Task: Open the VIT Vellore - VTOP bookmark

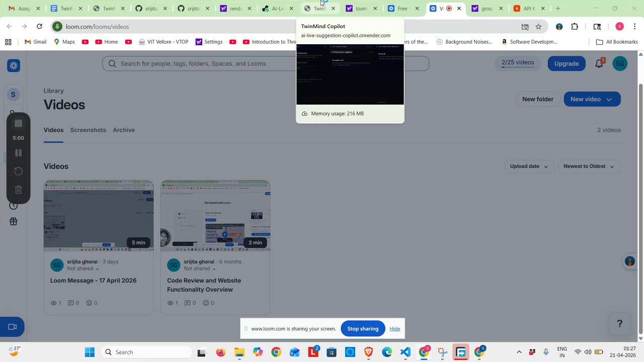Action: (x=164, y=42)
